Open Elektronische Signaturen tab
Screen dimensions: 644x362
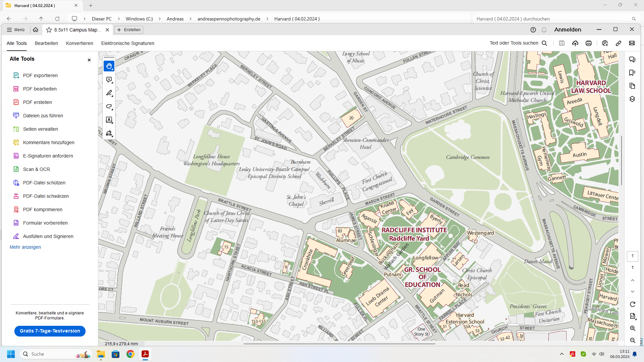pos(128,43)
